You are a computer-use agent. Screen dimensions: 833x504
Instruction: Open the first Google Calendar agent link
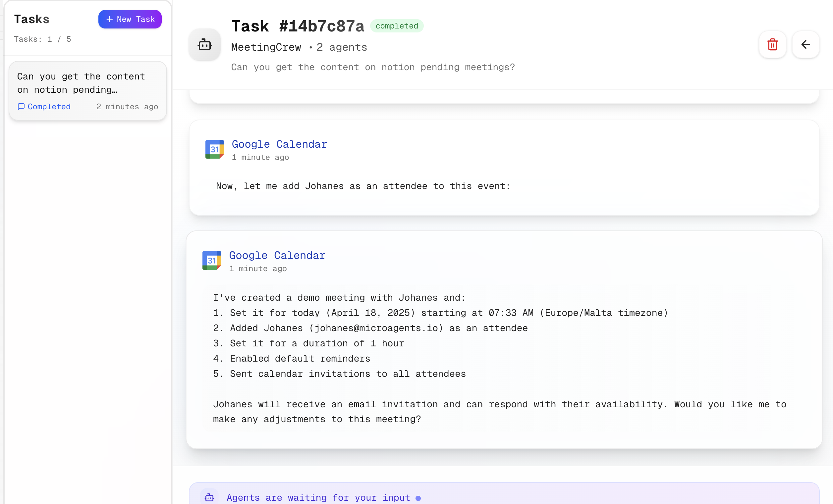tap(279, 144)
